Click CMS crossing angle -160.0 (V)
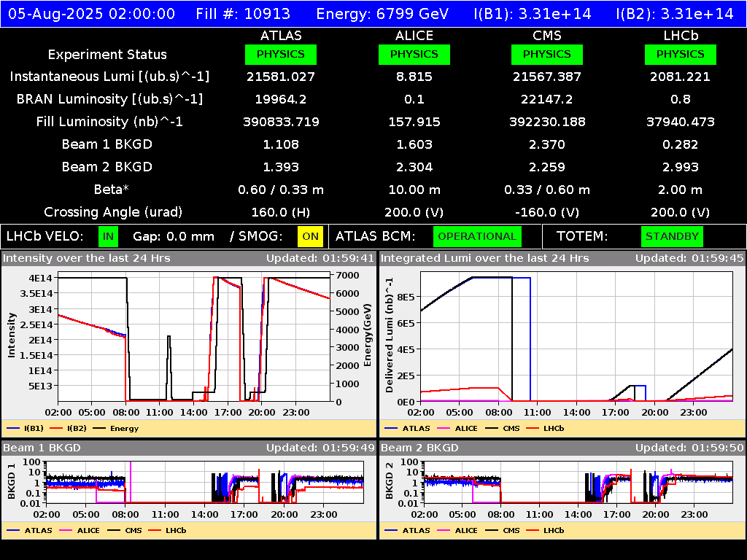This screenshot has height=560, width=747. coord(547,212)
